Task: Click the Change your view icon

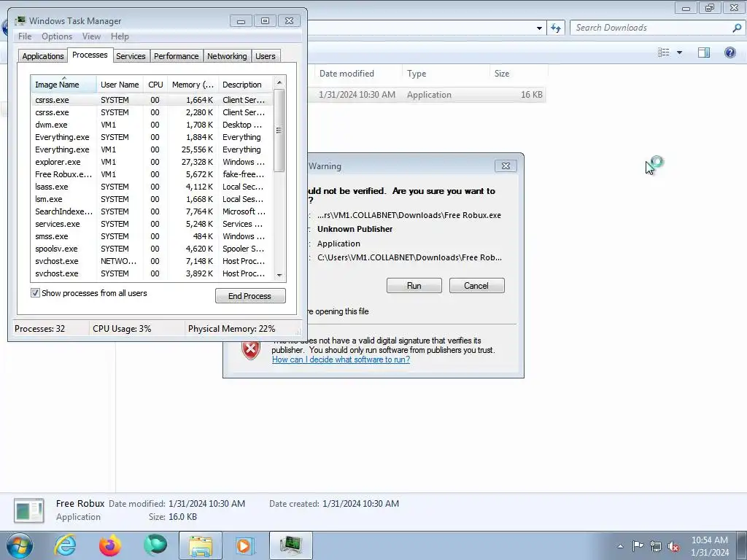Action: point(664,52)
